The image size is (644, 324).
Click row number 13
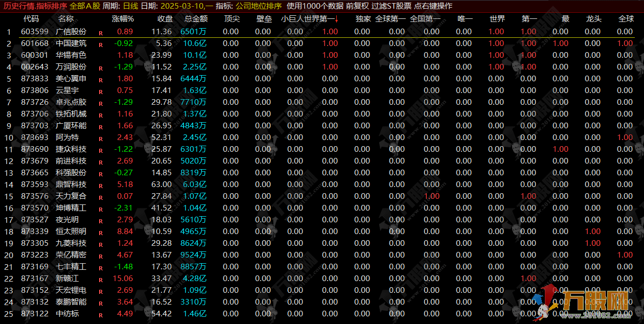(8, 173)
